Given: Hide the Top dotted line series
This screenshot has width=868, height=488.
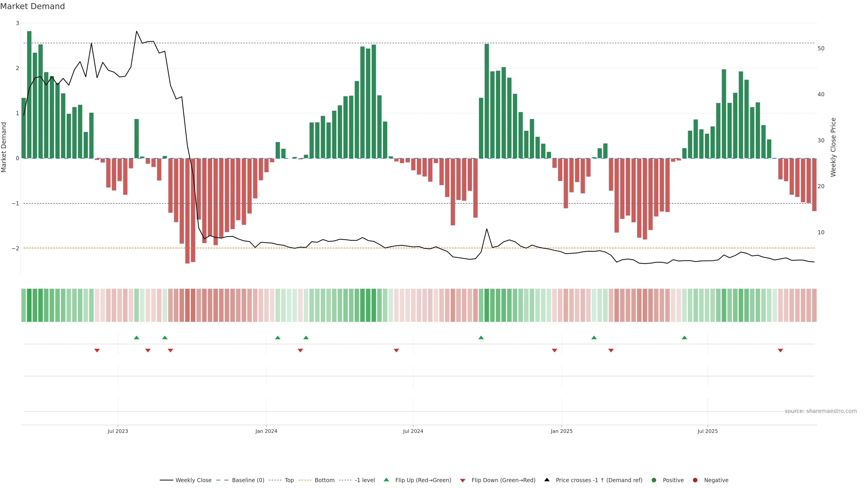Looking at the screenshot, I should click(289, 480).
